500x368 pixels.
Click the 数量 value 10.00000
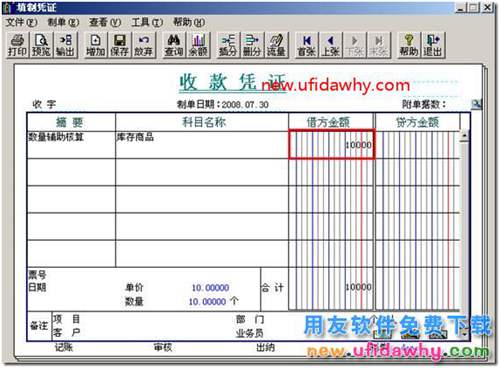[207, 302]
